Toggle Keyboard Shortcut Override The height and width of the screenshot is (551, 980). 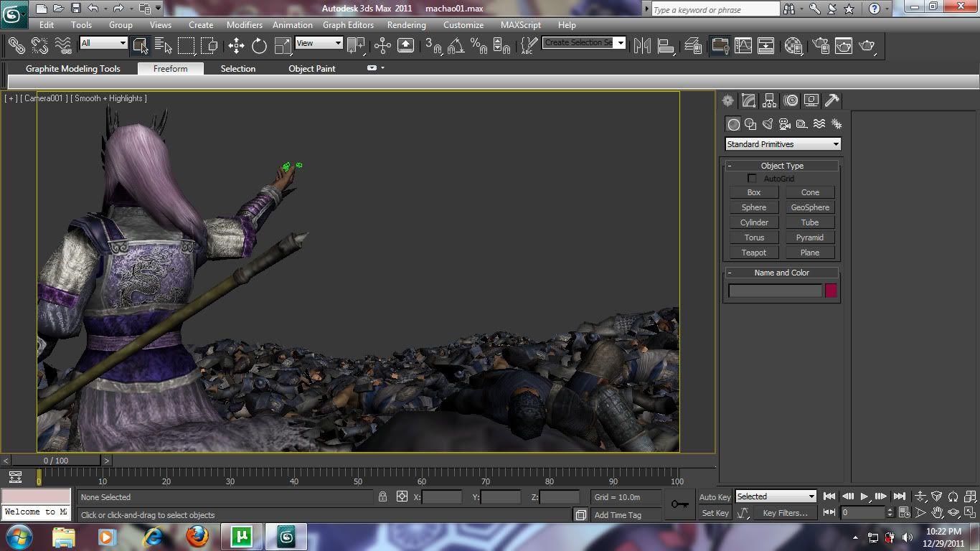(x=405, y=45)
